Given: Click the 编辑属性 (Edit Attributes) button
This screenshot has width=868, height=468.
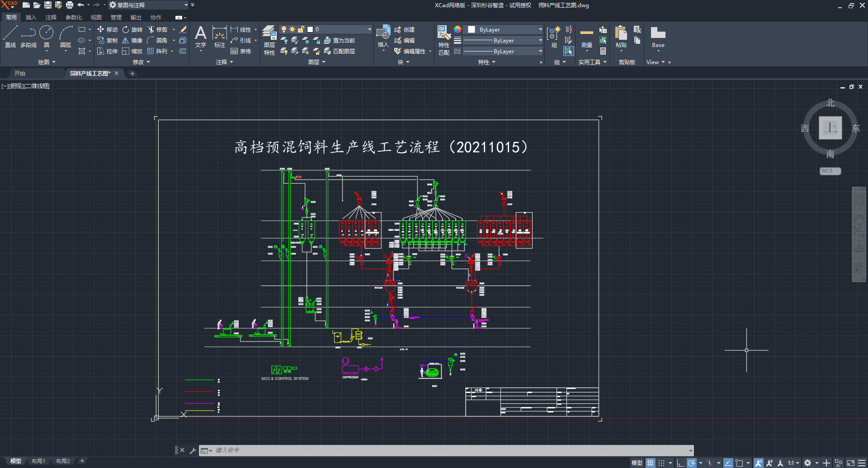Looking at the screenshot, I should point(410,51).
